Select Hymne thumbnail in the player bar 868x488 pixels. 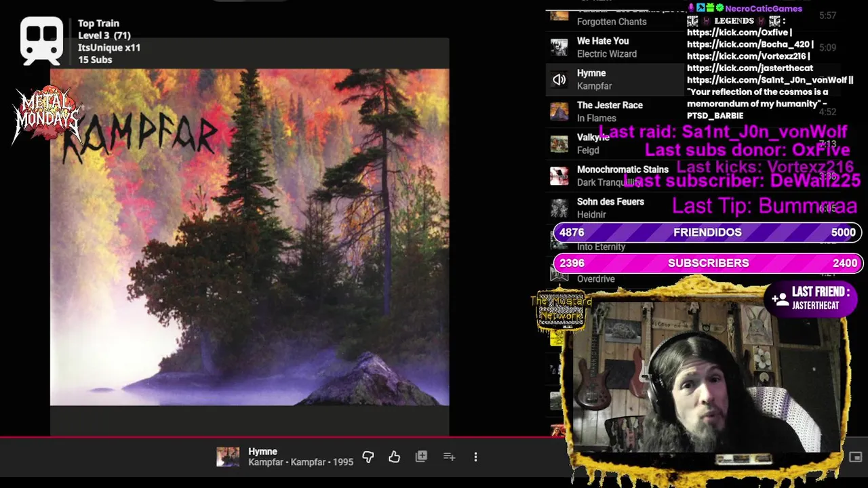click(x=228, y=457)
